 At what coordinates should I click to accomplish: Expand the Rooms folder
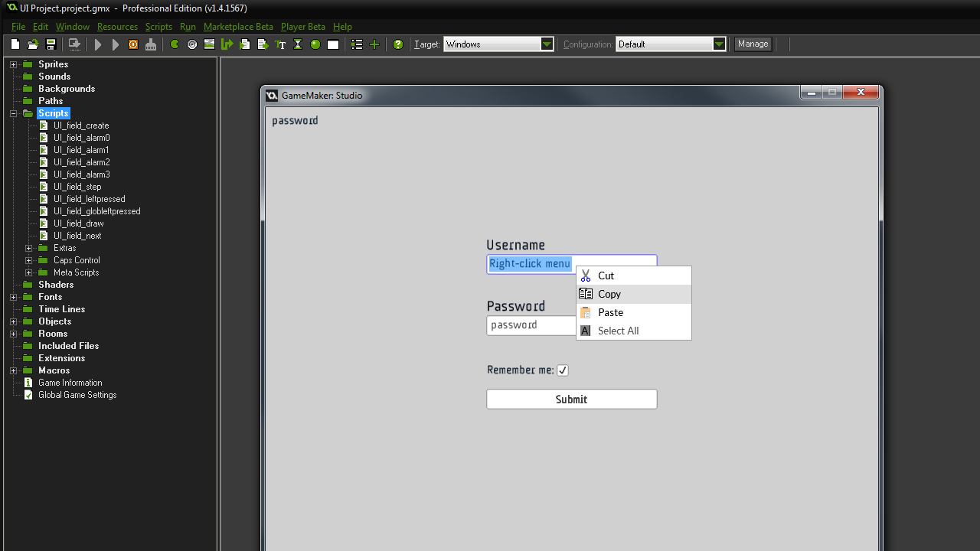click(13, 334)
